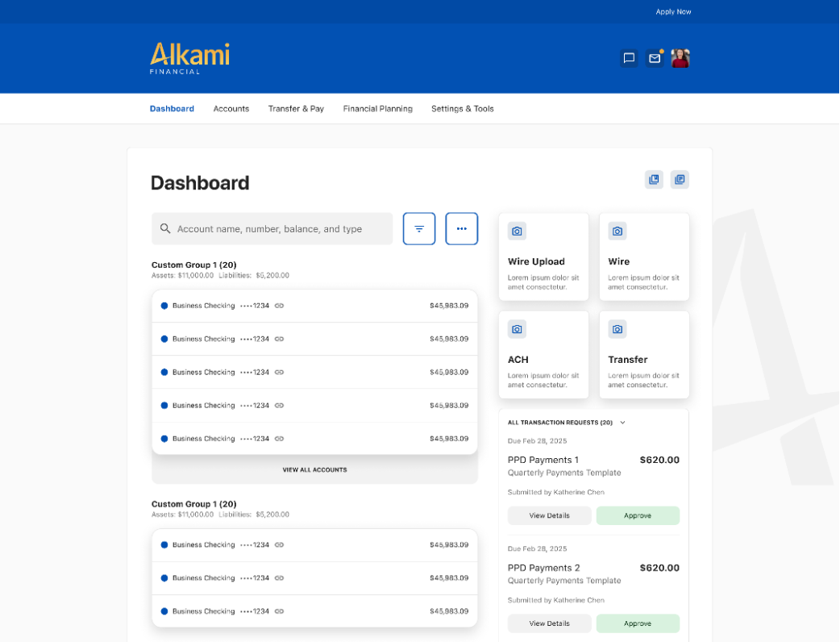
Task: View Details for PPD Payments 1
Action: [x=550, y=515]
